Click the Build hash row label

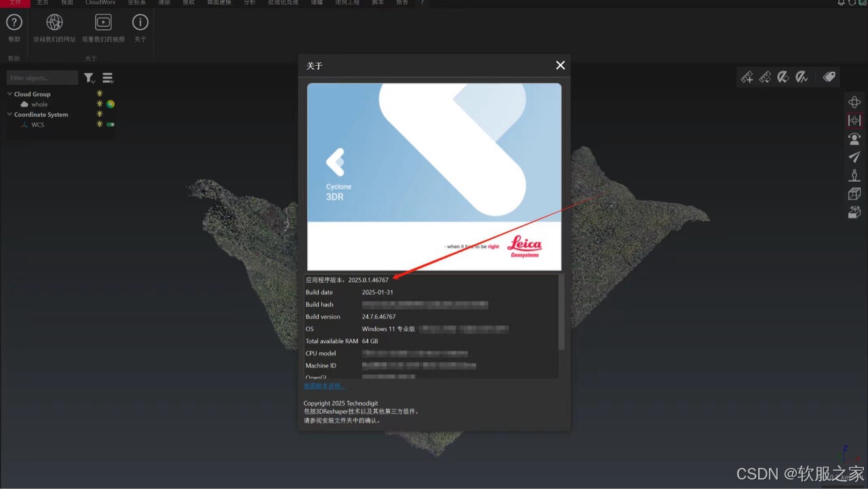(319, 305)
